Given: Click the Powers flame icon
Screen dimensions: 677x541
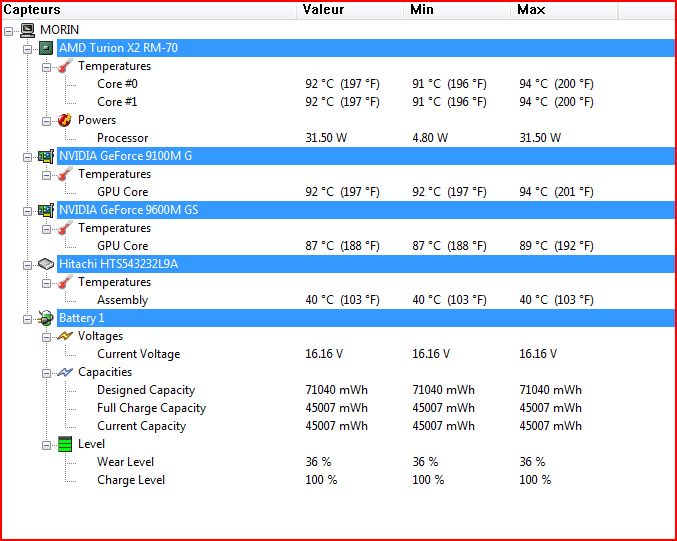Looking at the screenshot, I should (65, 120).
